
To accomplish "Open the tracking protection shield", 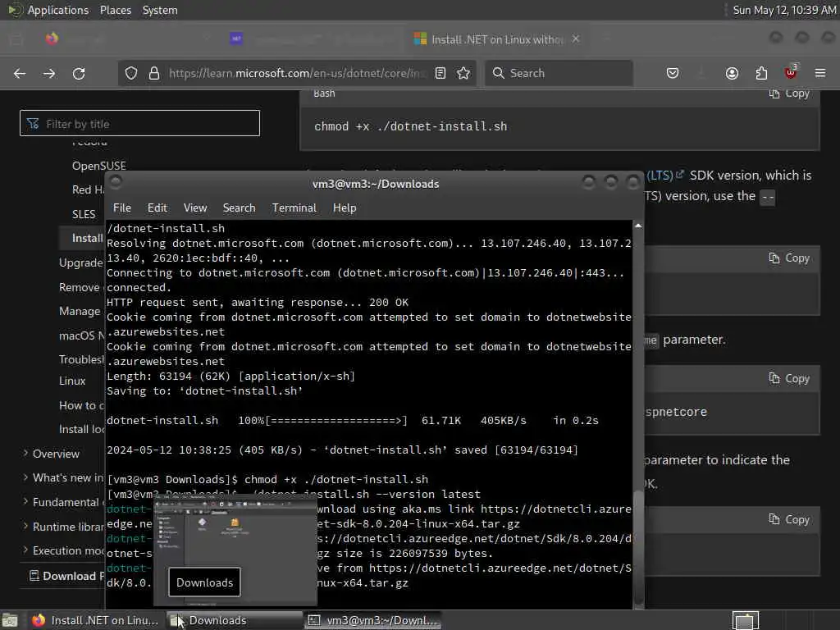I will click(x=131, y=73).
